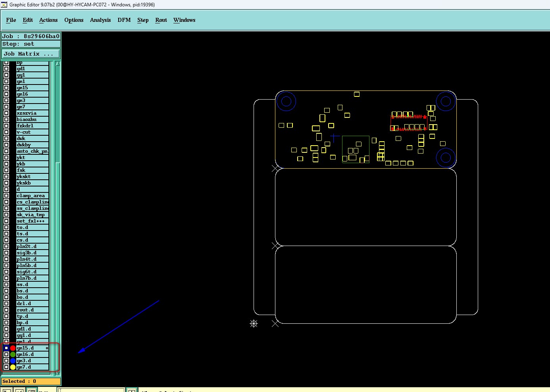Select the sk_via_tmp layer row

point(32,215)
